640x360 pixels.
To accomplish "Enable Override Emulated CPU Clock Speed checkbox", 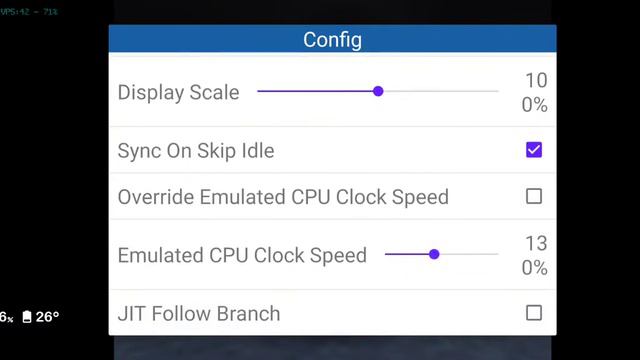I will tap(534, 196).
